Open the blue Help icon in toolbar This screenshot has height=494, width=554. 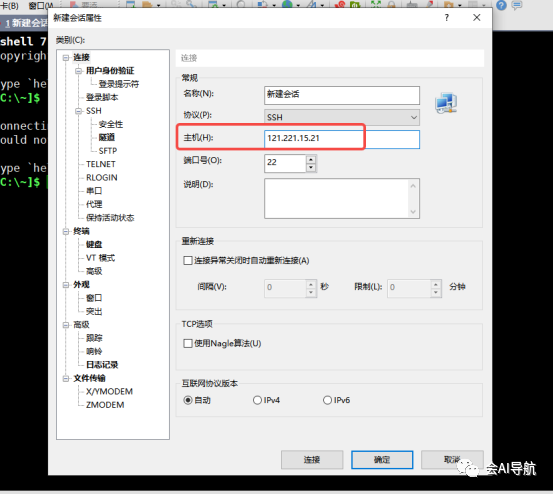501,5
